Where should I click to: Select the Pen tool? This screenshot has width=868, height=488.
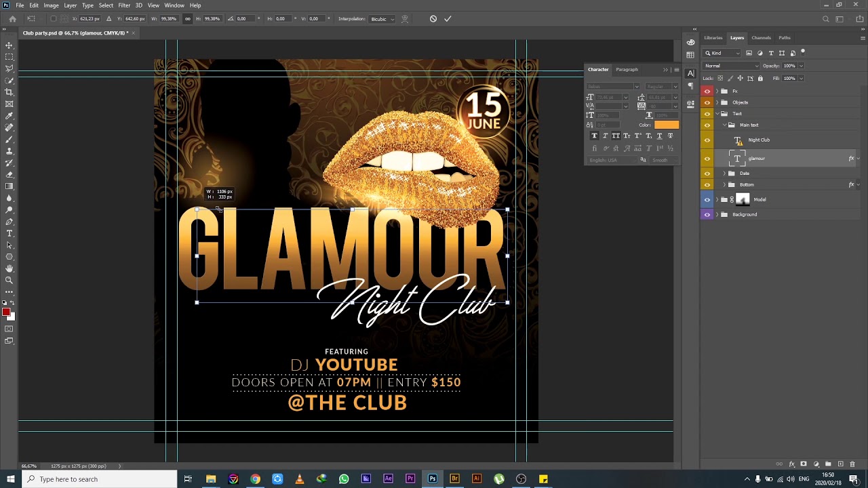[9, 222]
